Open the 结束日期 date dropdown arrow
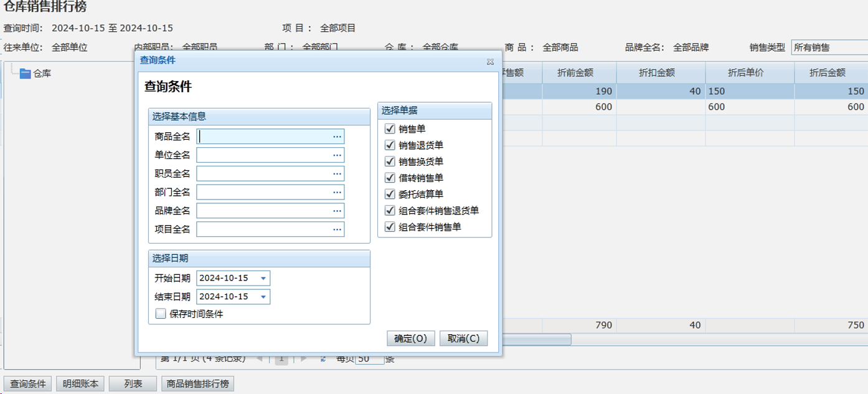This screenshot has height=394, width=868. 263,297
